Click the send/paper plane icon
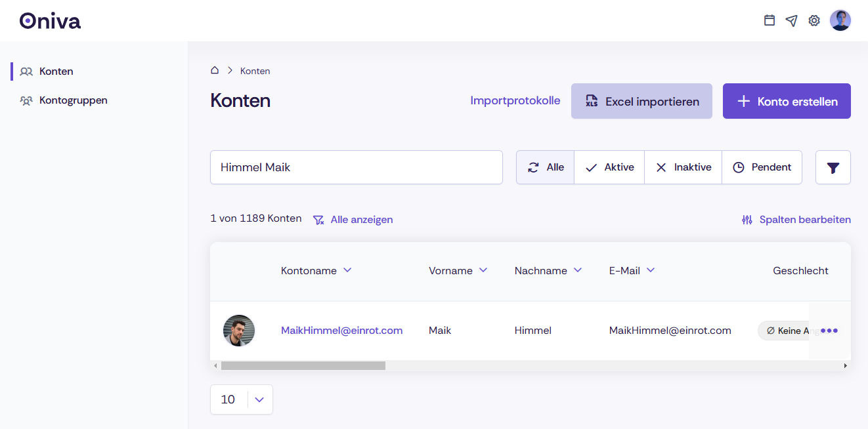Image resolution: width=868 pixels, height=429 pixels. pyautogui.click(x=791, y=20)
